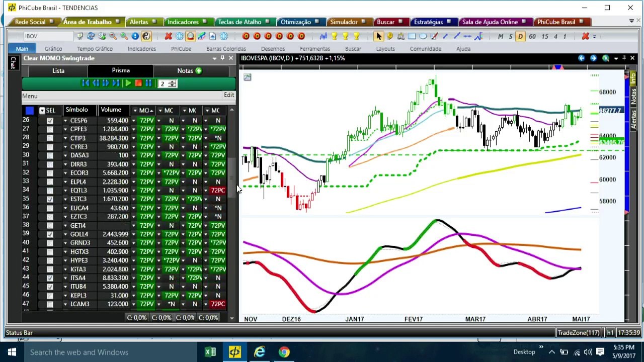Image resolution: width=644 pixels, height=362 pixels.
Task: Select the rectangle drawing tool
Action: 412,36
